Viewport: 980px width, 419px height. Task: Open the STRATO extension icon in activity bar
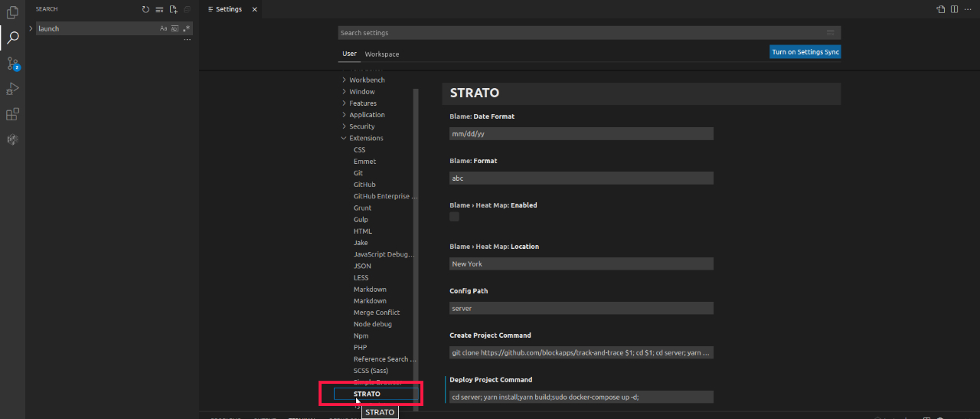click(x=12, y=139)
